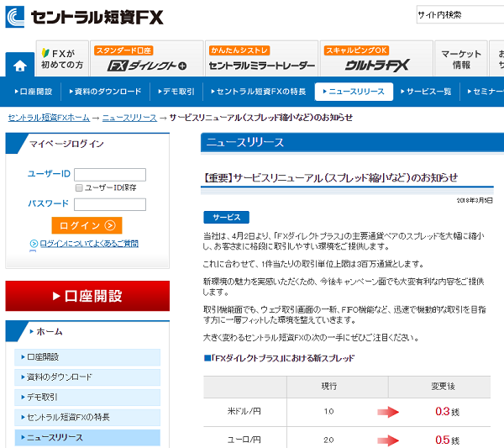Screen dimensions: 504x448
Task: Select the highlighted ニュースリリース nav item
Action: pos(354,92)
